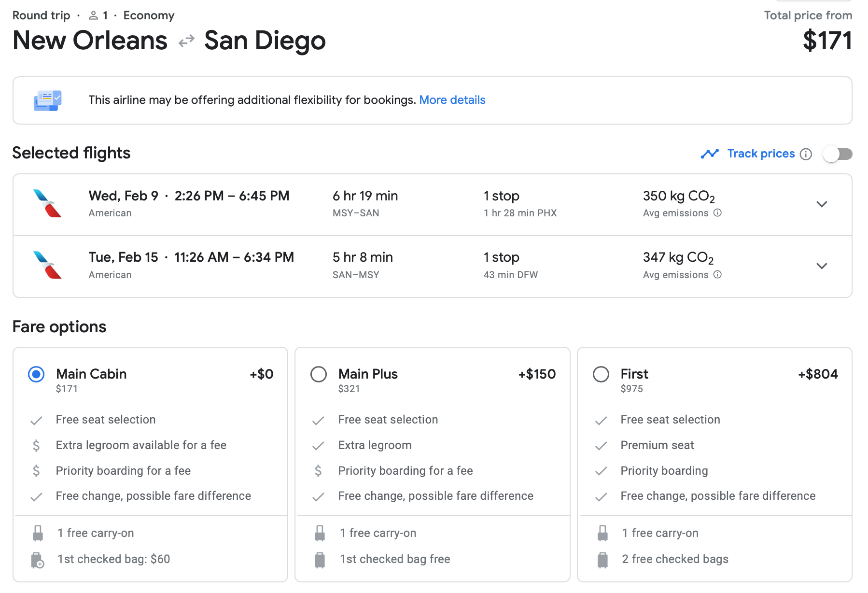Click the Track prices label
This screenshot has height=593, width=868.
pyautogui.click(x=761, y=154)
